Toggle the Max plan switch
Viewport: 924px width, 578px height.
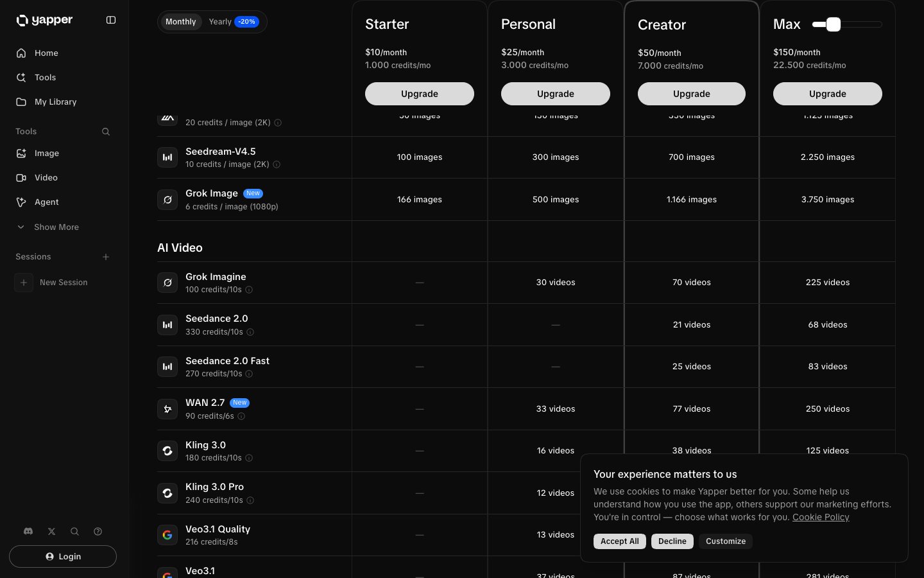tap(833, 24)
